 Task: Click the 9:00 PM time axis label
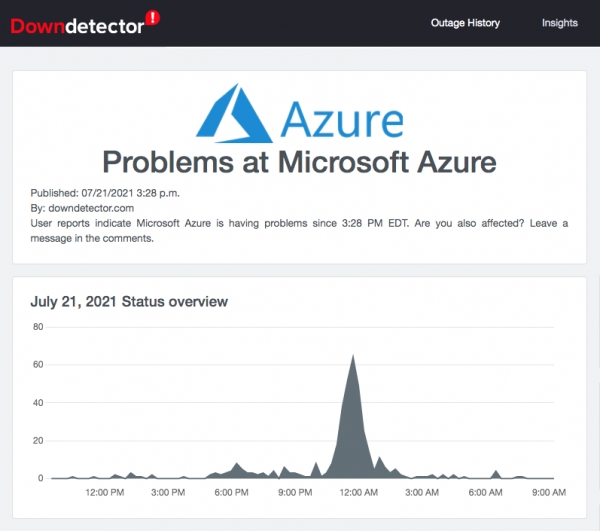point(294,493)
